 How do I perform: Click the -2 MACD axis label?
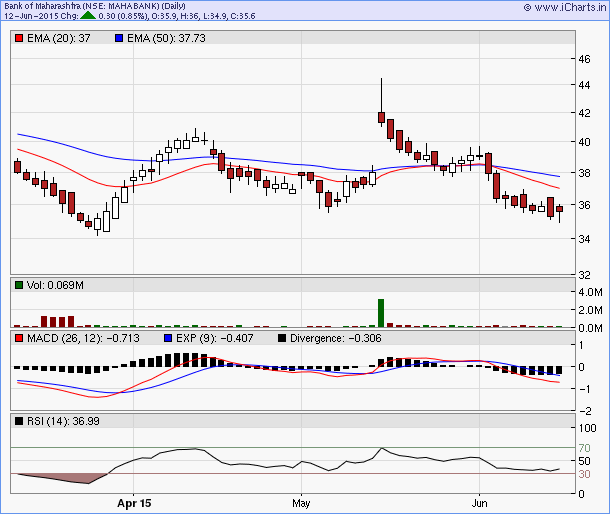click(x=585, y=411)
